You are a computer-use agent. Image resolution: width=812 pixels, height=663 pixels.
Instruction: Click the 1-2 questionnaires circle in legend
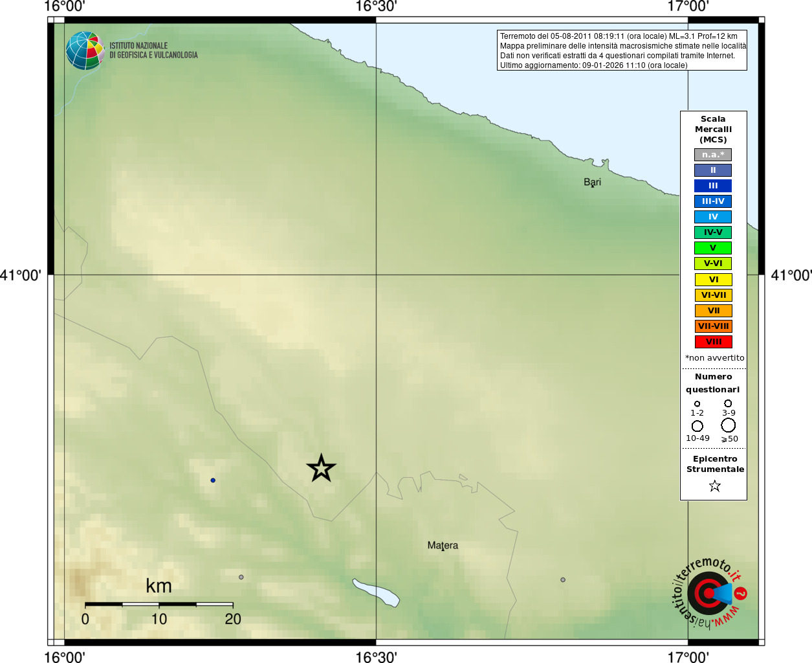pos(697,404)
